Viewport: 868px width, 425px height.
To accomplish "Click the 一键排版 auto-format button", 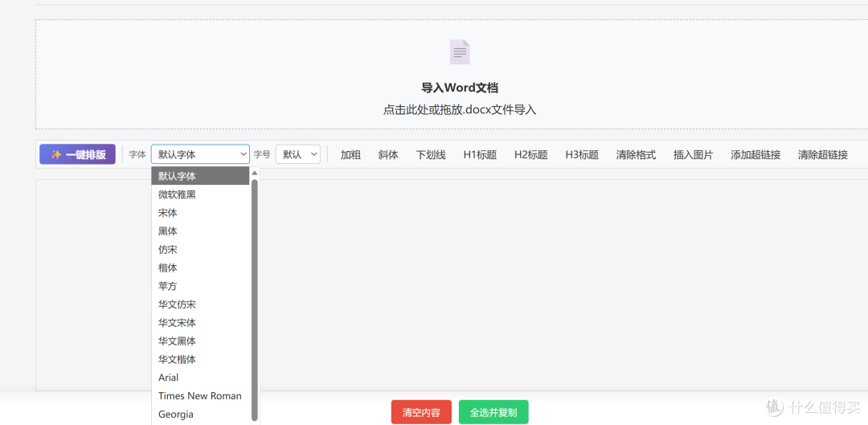I will click(x=77, y=154).
